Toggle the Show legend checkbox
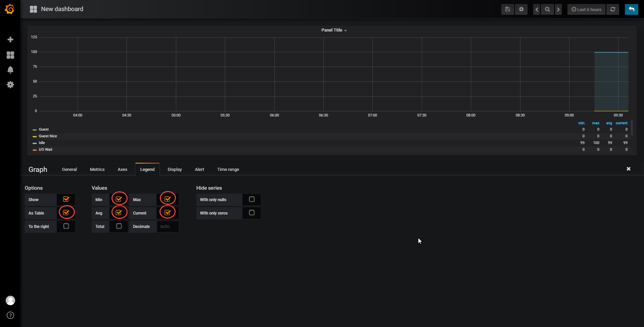The width and height of the screenshot is (644, 327). (66, 199)
